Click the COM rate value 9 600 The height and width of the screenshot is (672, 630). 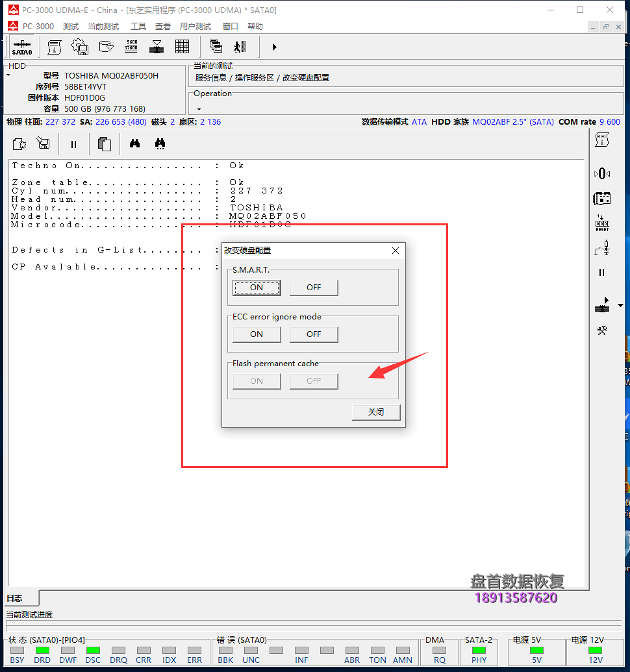pyautogui.click(x=610, y=121)
